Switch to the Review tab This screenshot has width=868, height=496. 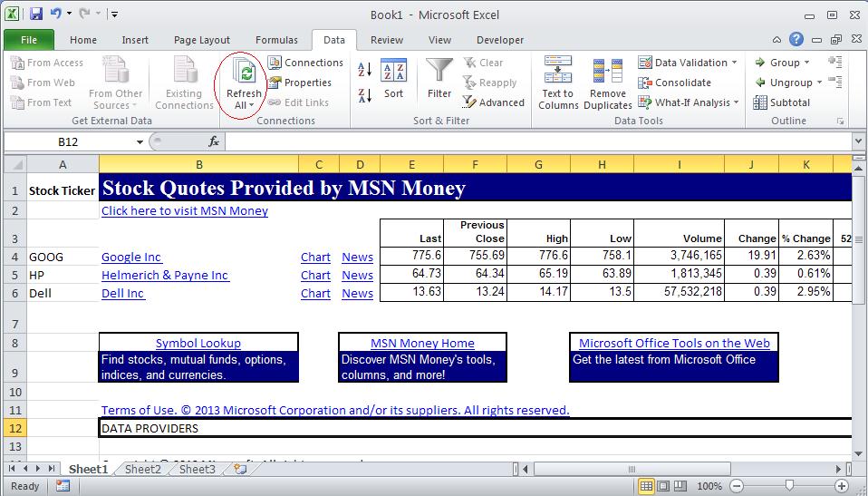tap(386, 40)
